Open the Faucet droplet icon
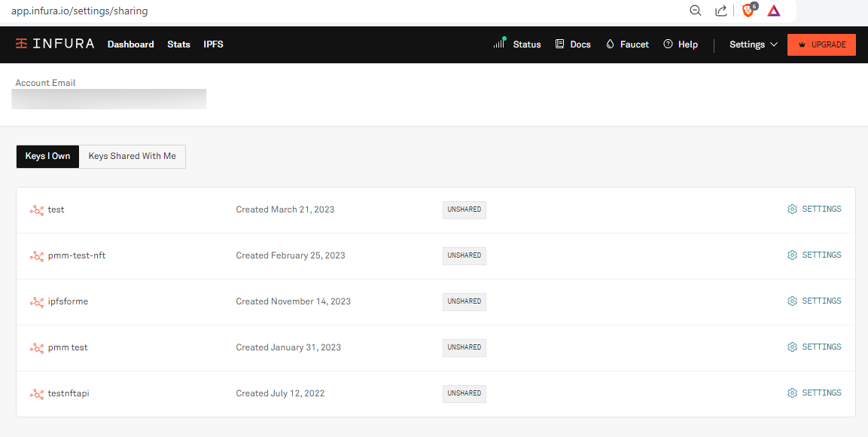Image resolution: width=868 pixels, height=437 pixels. point(610,44)
